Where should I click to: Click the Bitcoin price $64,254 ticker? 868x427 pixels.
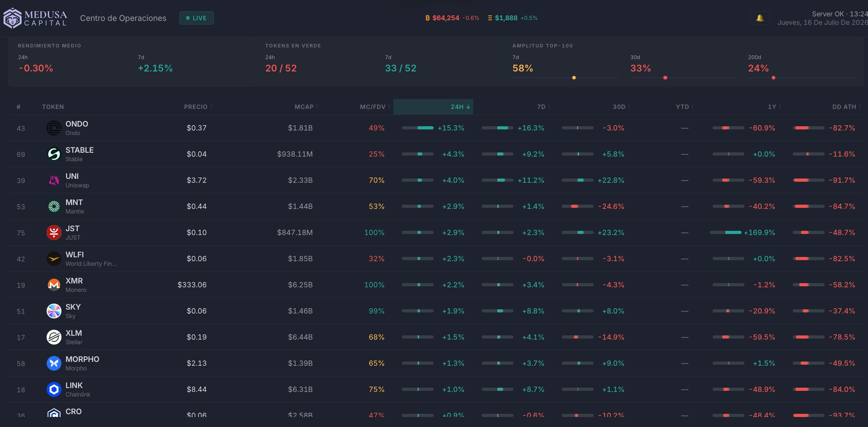coord(452,18)
